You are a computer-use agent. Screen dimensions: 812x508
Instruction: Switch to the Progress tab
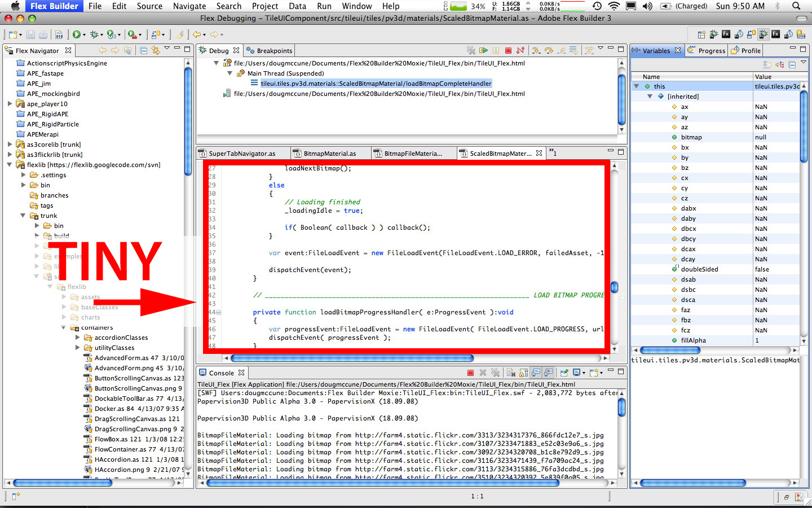pyautogui.click(x=707, y=51)
